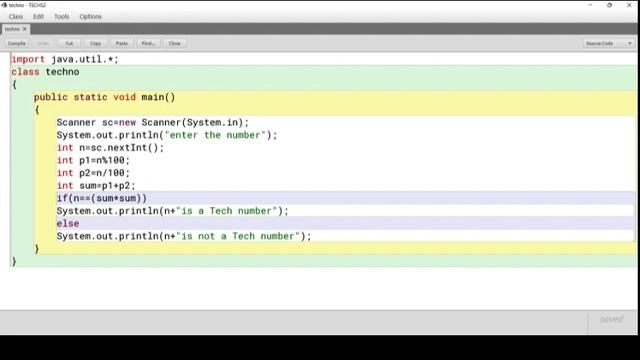Open the Edit menu

point(38,17)
